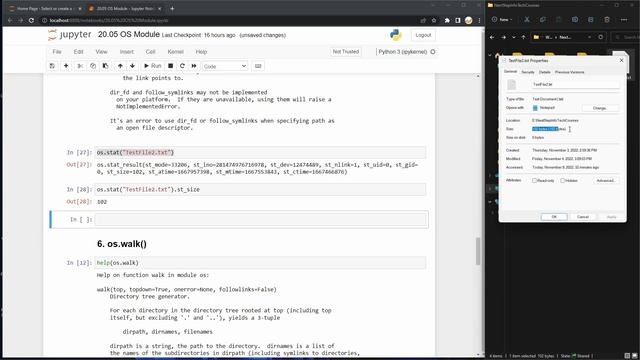
Task: Click the notebook vertical scrollbar thumb
Action: [478, 251]
